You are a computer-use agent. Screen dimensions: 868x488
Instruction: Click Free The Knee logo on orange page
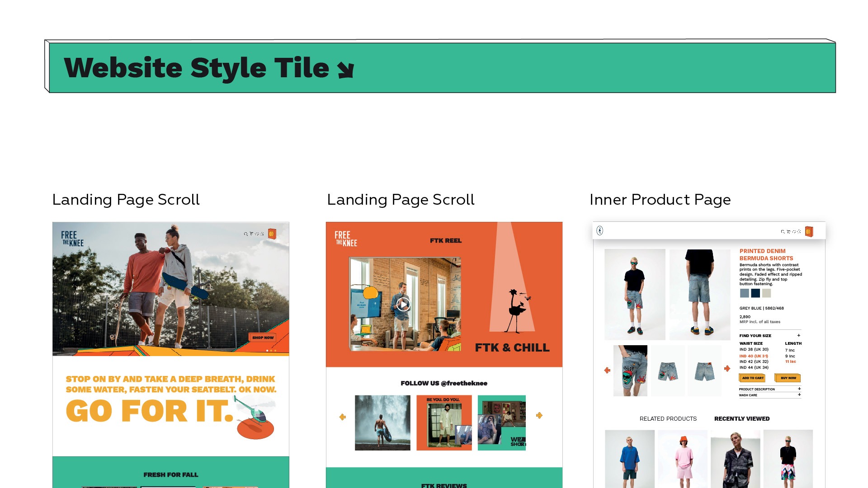tap(346, 239)
